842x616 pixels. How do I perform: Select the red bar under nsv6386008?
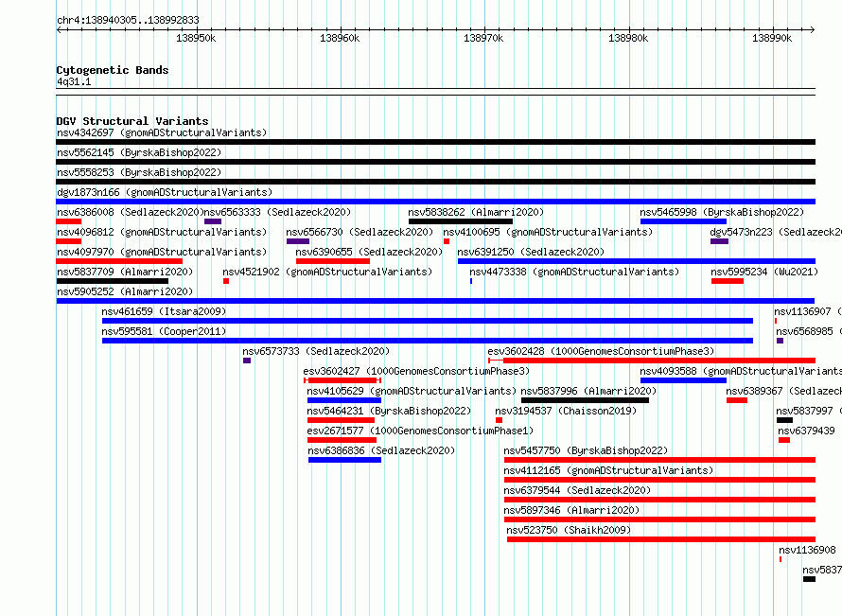pyautogui.click(x=69, y=221)
